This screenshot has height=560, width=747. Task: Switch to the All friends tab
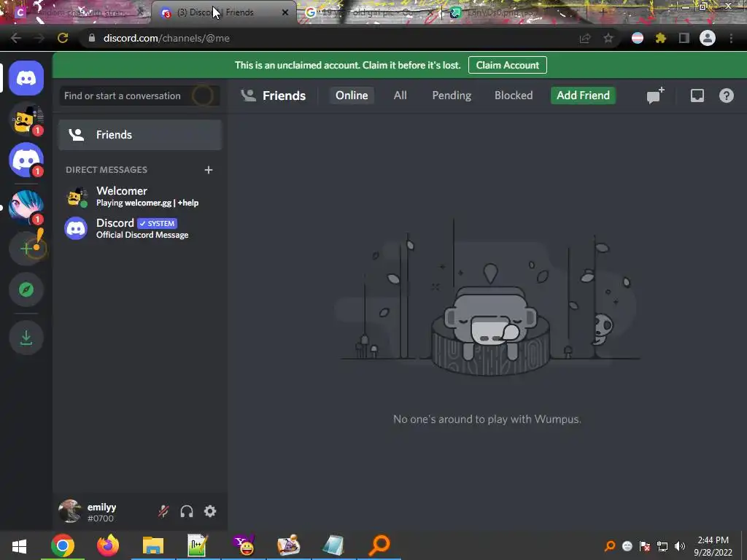(400, 96)
